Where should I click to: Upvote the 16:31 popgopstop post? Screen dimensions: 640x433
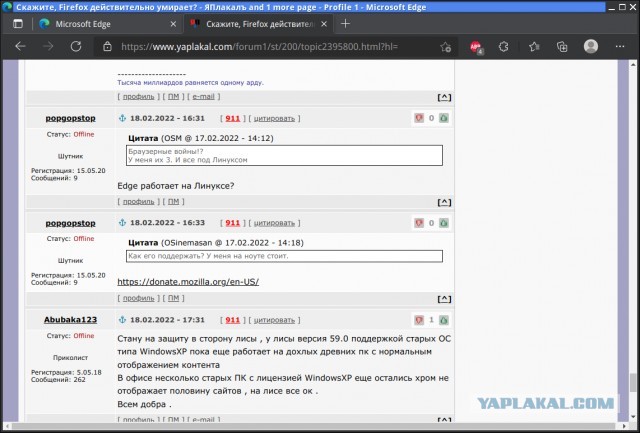click(444, 118)
